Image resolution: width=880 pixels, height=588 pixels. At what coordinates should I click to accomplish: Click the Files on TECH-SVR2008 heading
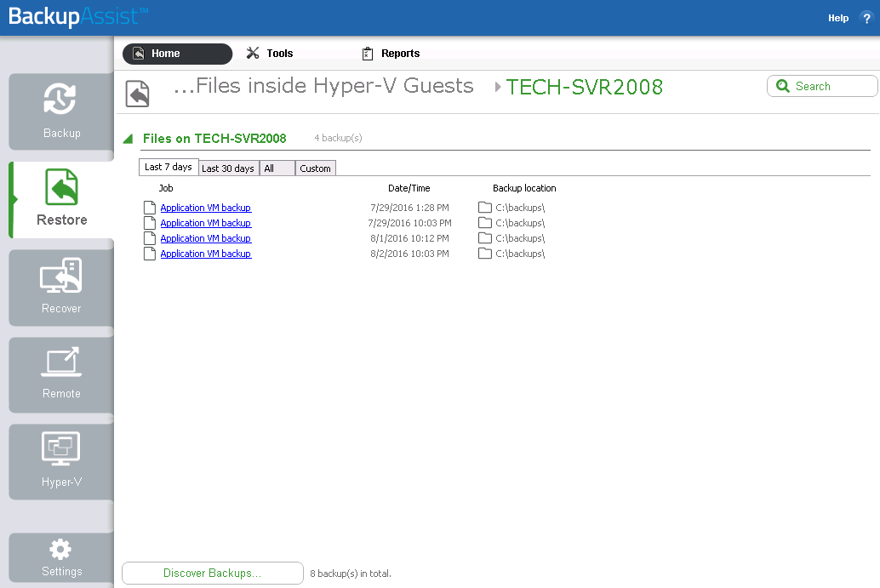coord(214,139)
